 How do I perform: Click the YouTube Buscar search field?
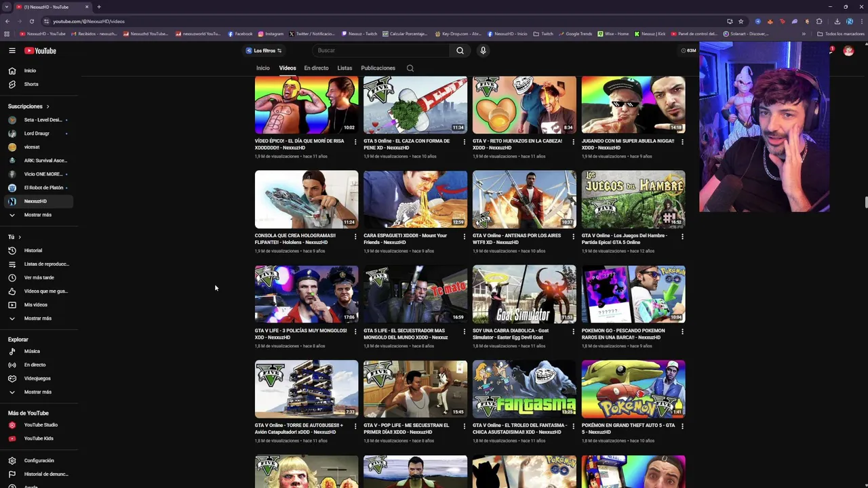tap(382, 50)
